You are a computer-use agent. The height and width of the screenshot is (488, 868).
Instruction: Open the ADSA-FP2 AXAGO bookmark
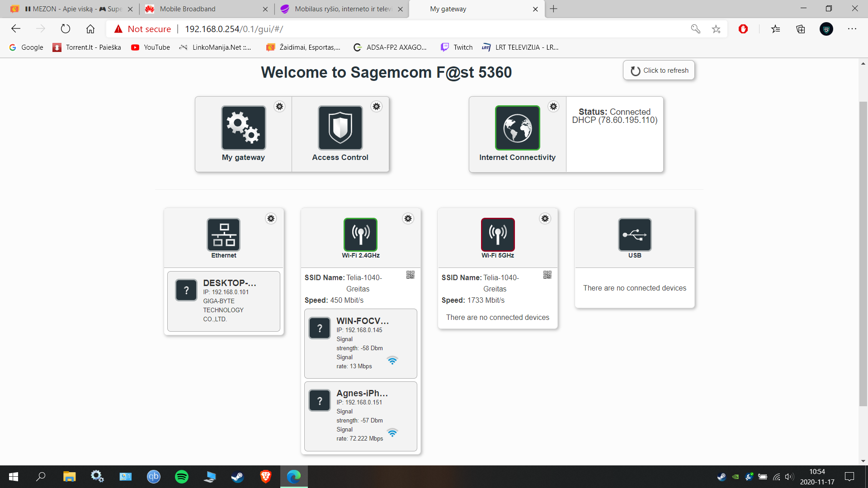coord(390,47)
